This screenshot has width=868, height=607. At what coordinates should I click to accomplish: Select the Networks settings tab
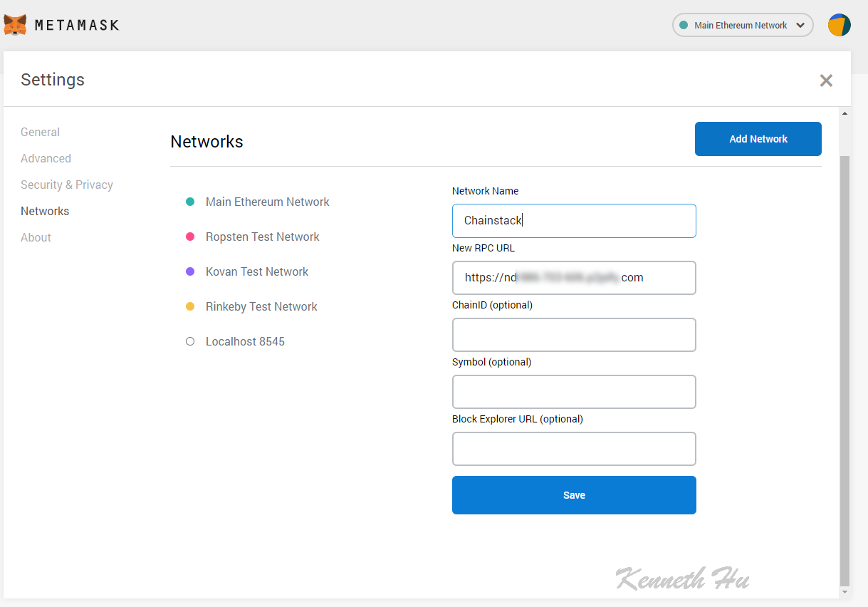(x=45, y=211)
